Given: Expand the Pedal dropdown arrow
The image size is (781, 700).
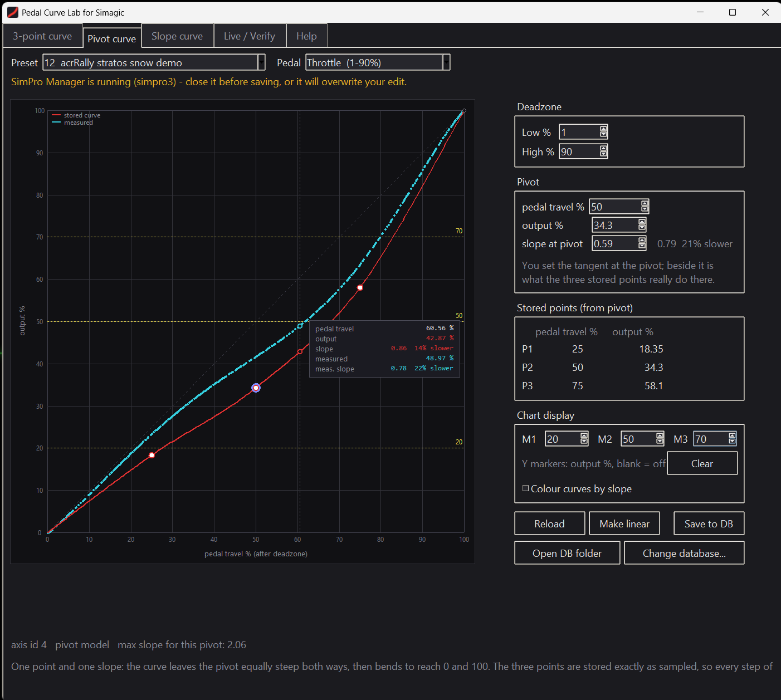Looking at the screenshot, I should (x=446, y=62).
